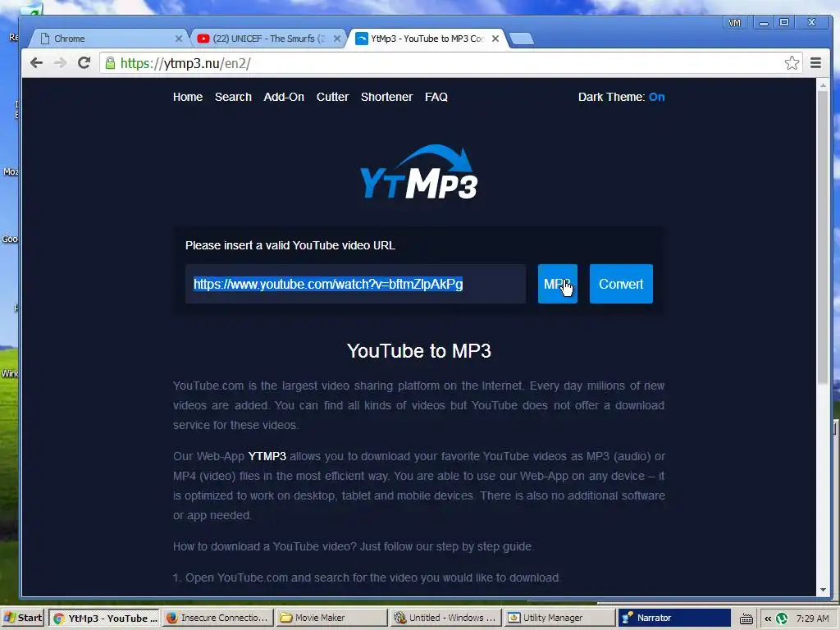Open the Cutter tool link
Screen dimensions: 840x630
(x=332, y=97)
